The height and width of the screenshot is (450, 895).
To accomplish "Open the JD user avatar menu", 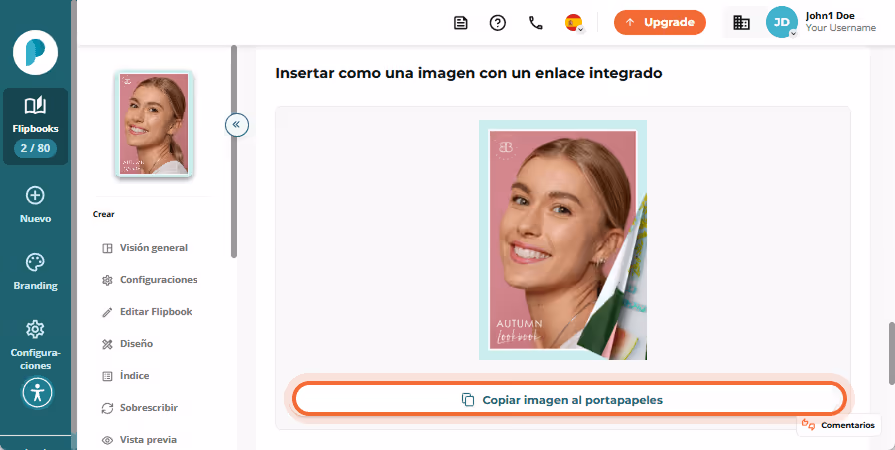I will click(x=782, y=22).
